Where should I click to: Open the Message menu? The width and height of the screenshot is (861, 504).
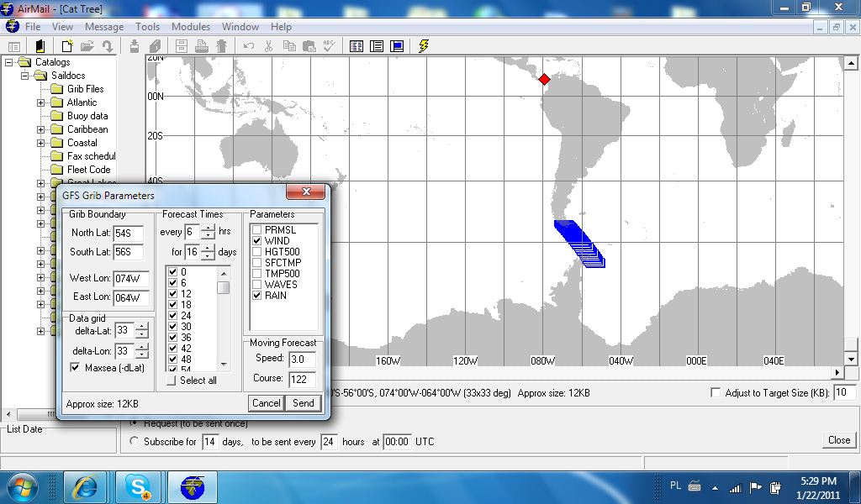pos(104,27)
